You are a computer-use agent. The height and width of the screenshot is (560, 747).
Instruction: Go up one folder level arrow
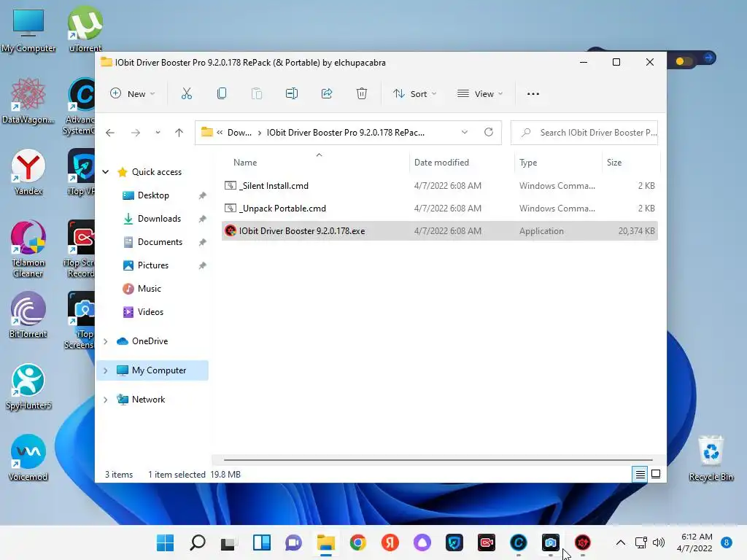pyautogui.click(x=179, y=133)
